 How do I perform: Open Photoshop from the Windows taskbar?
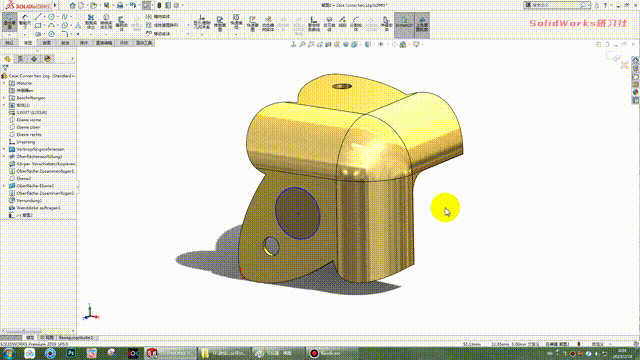[x=71, y=353]
